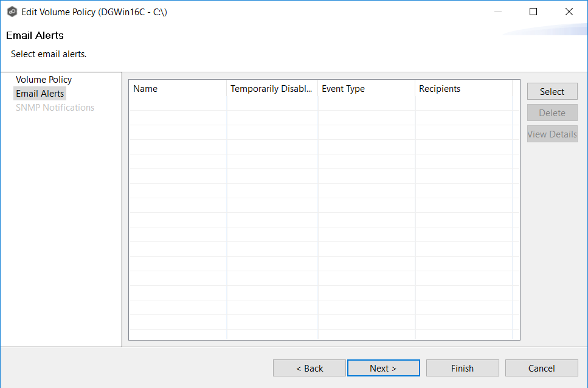Viewport: 588px width, 388px height.
Task: Click the application icon in the title bar
Action: (x=12, y=12)
